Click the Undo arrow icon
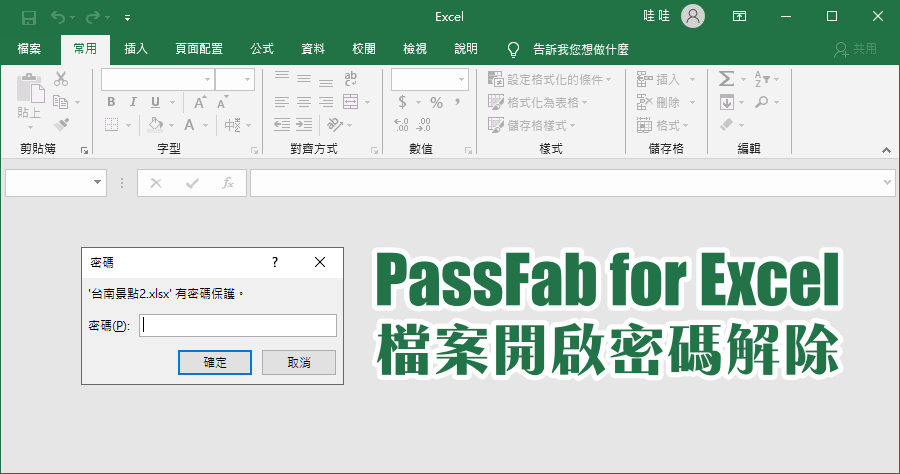Viewport: 900px width, 474px height. coord(58,17)
